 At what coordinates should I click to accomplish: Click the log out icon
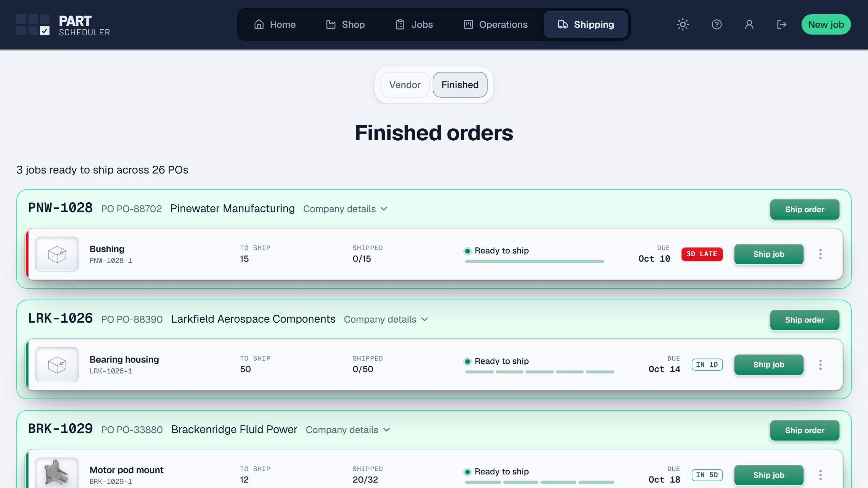click(782, 24)
